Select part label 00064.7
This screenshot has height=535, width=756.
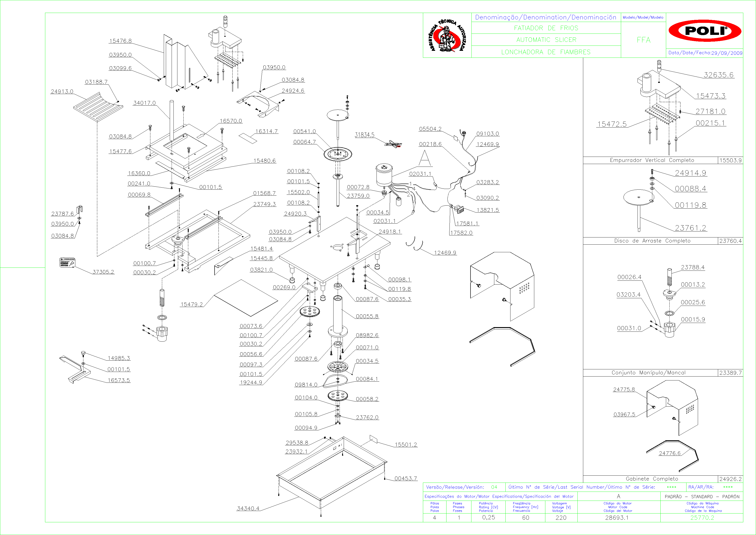click(304, 142)
